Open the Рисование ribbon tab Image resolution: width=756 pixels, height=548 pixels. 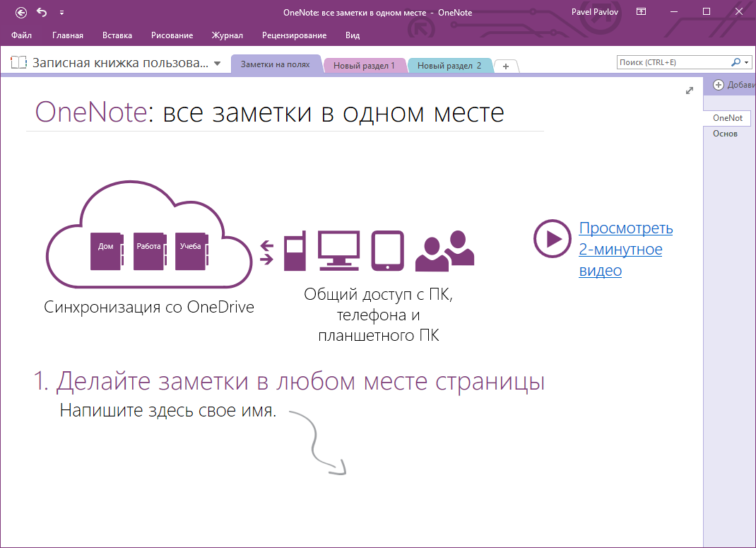(x=172, y=35)
